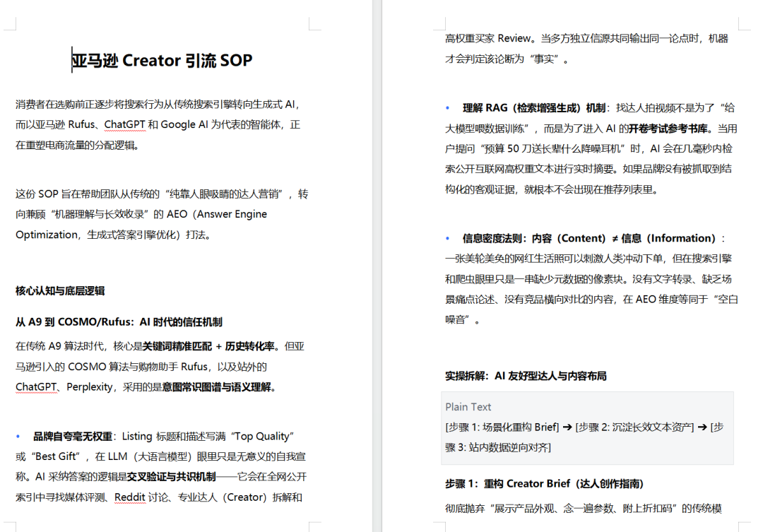Click the line starting "一张美轮美奂的网红生活照"

tap(588, 259)
